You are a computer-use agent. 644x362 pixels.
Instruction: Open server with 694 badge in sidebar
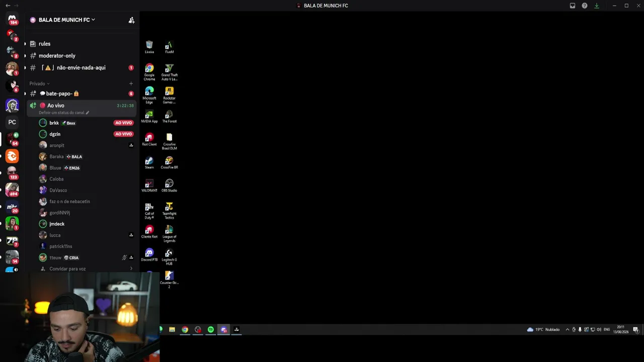(x=12, y=190)
